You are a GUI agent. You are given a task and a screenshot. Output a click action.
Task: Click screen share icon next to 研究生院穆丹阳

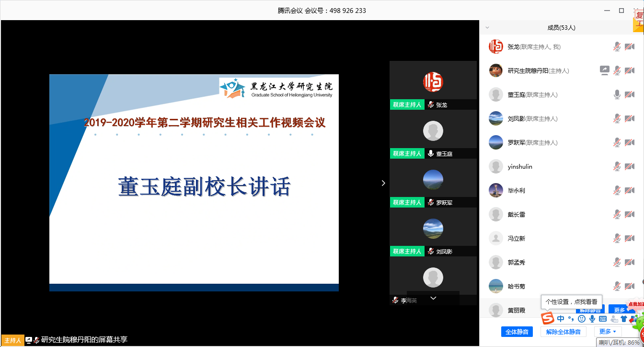[604, 70]
